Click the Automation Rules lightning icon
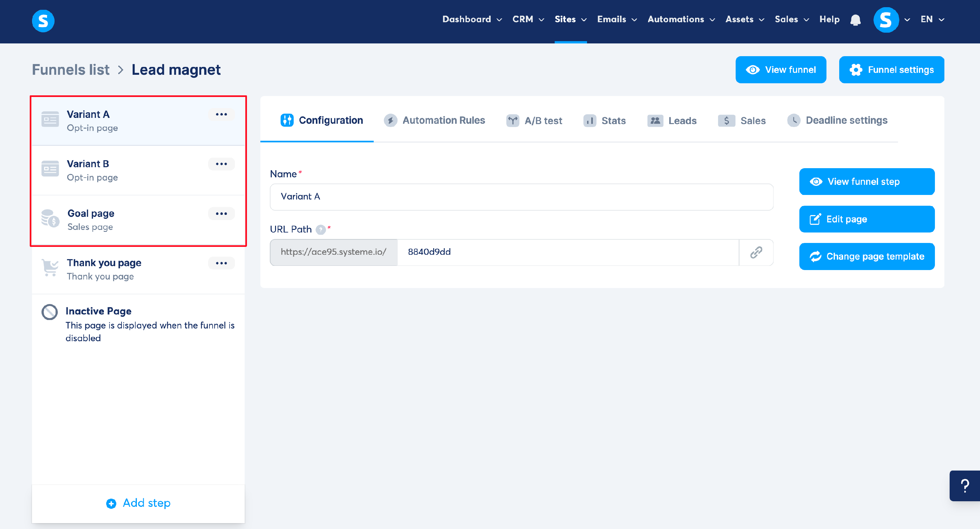The height and width of the screenshot is (529, 980). click(x=390, y=120)
